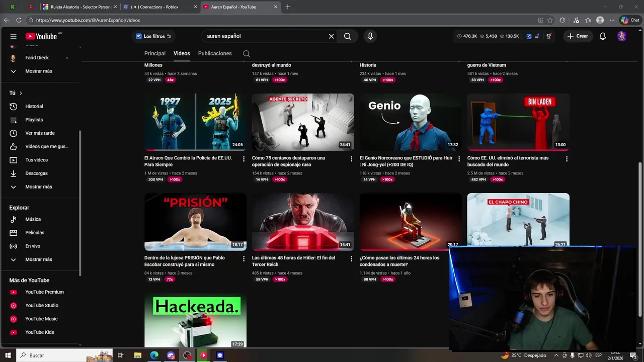Switch to the Connections - Roblox browser tab
Image resolution: width=644 pixels, height=362 pixels.
[x=160, y=7]
